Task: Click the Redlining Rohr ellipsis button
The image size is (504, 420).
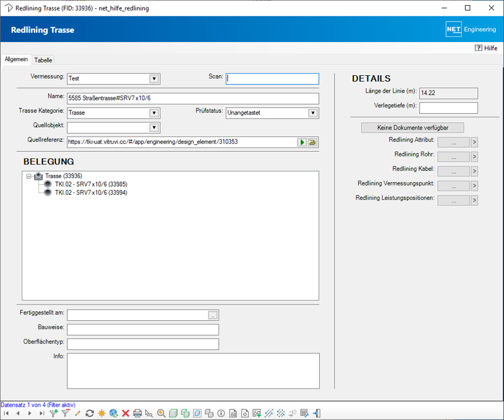Action: tap(453, 157)
